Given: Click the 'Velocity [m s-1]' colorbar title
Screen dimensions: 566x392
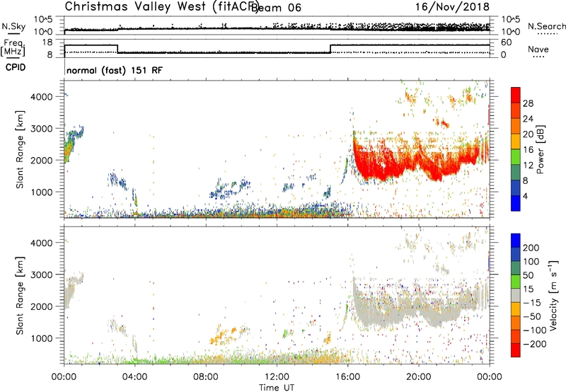Looking at the screenshot, I should 554,295.
